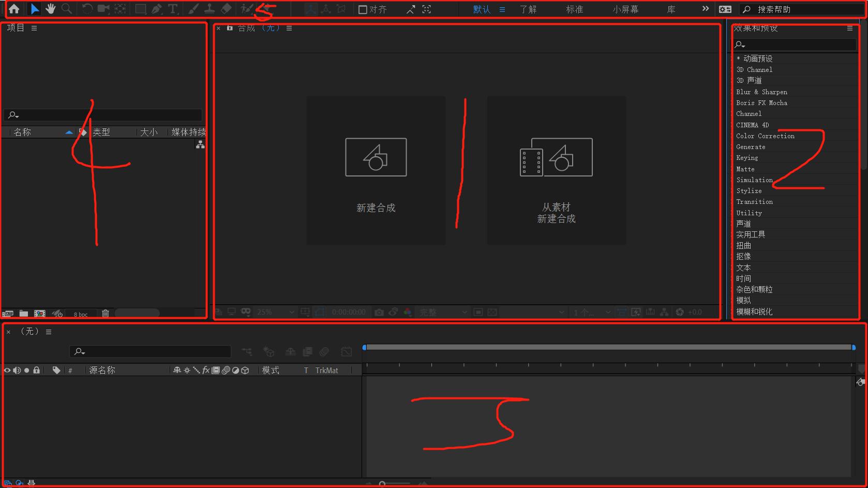The height and width of the screenshot is (488, 868).
Task: Click the 8 bpc color depth button
Action: [x=81, y=314]
